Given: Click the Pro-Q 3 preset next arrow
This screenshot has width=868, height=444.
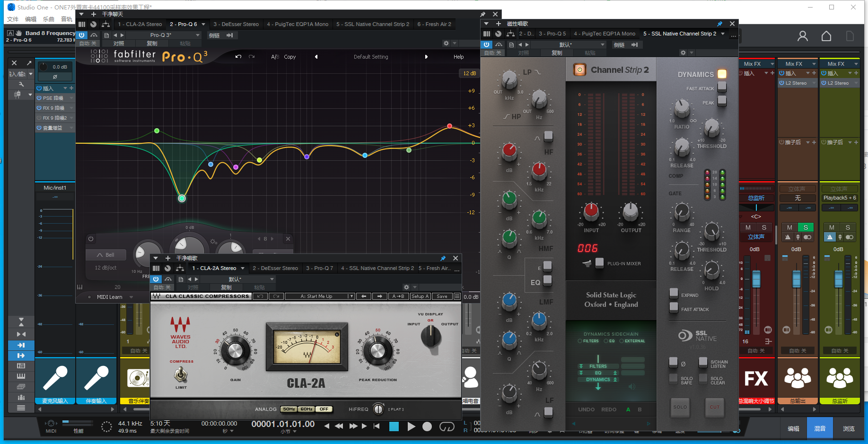Looking at the screenshot, I should (426, 57).
